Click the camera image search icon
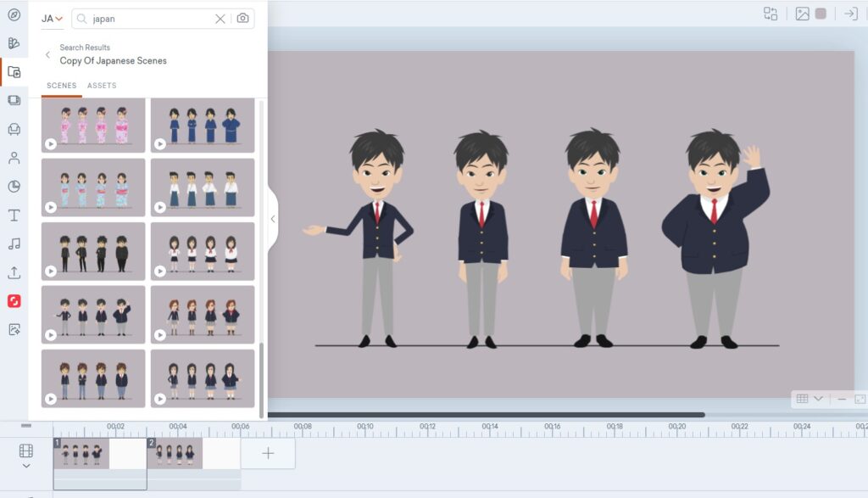This screenshot has height=498, width=868. tap(243, 19)
